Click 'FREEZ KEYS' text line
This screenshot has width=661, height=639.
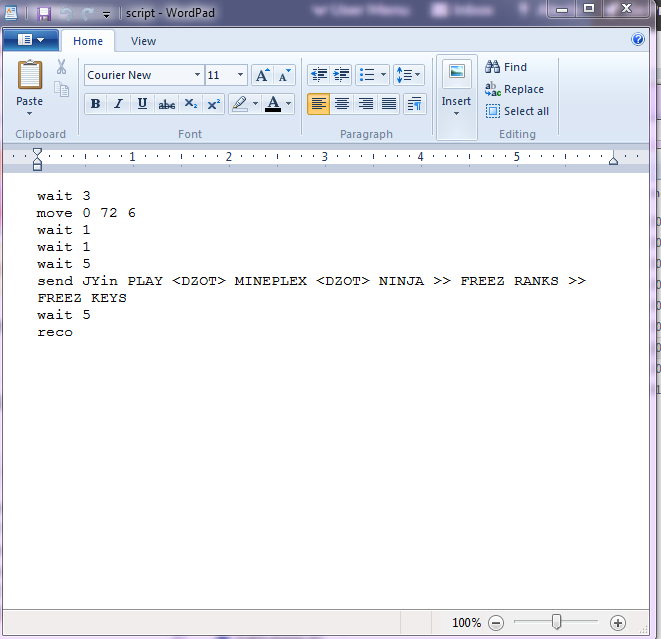(x=82, y=298)
